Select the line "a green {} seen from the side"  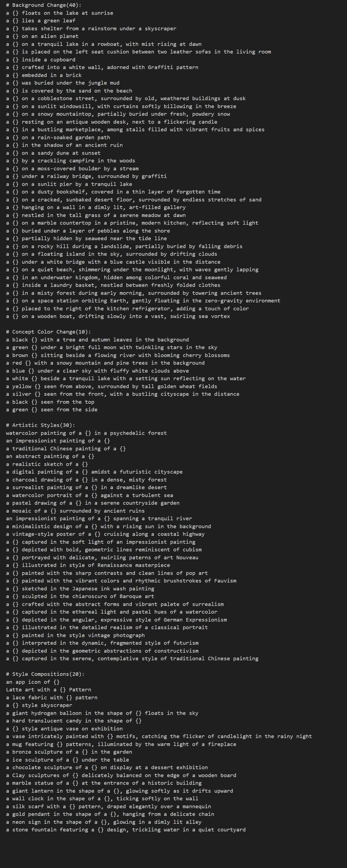pyautogui.click(x=52, y=410)
